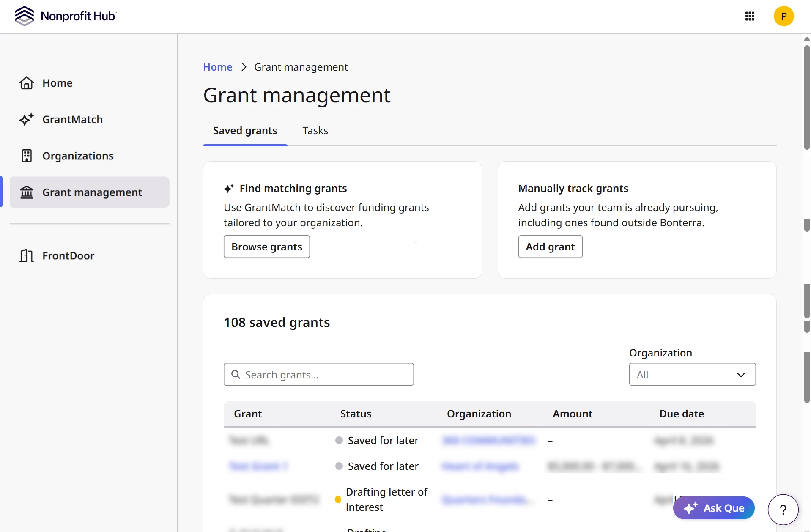Open the help question mark button

point(783,510)
